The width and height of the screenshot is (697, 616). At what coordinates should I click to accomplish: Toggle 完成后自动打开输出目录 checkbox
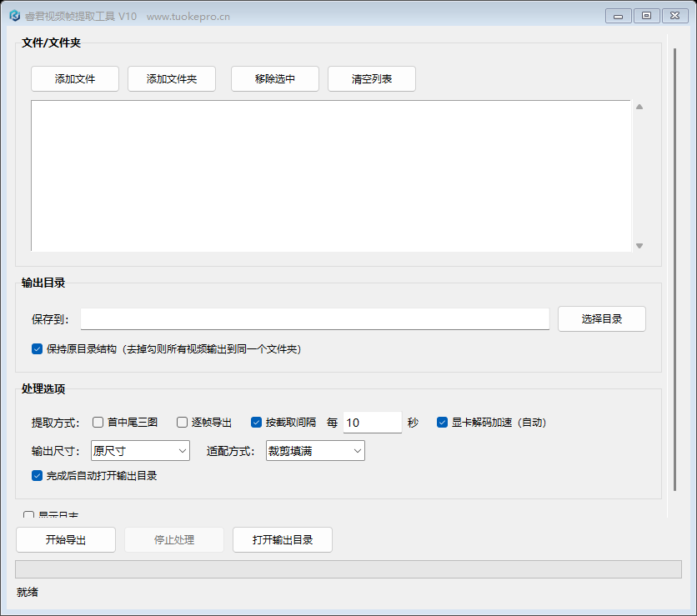(x=37, y=476)
